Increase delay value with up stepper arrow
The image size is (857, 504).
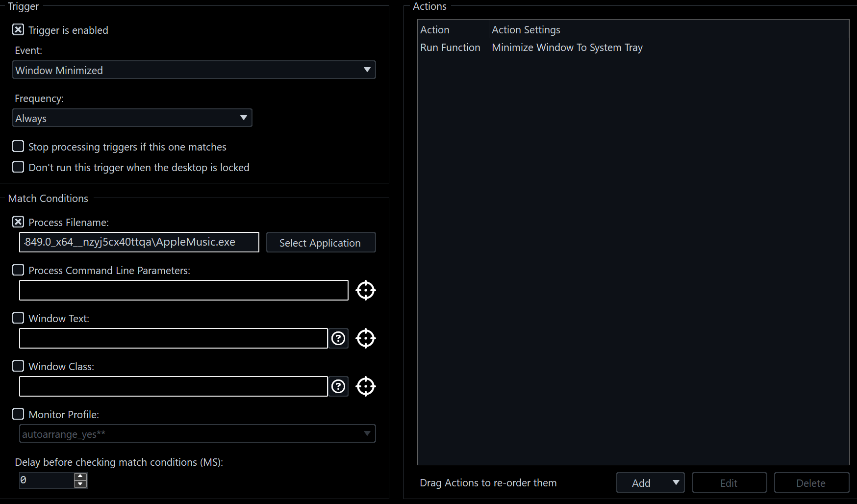point(80,476)
